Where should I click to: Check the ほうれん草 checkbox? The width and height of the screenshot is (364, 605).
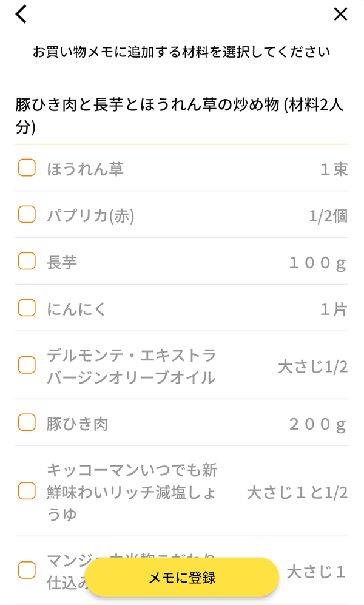tap(27, 168)
